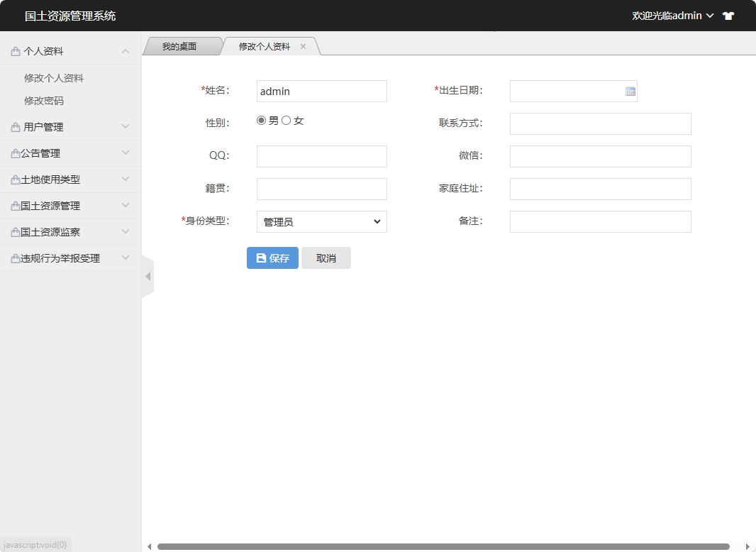
Task: Select the 女 gender radio button
Action: tap(287, 121)
